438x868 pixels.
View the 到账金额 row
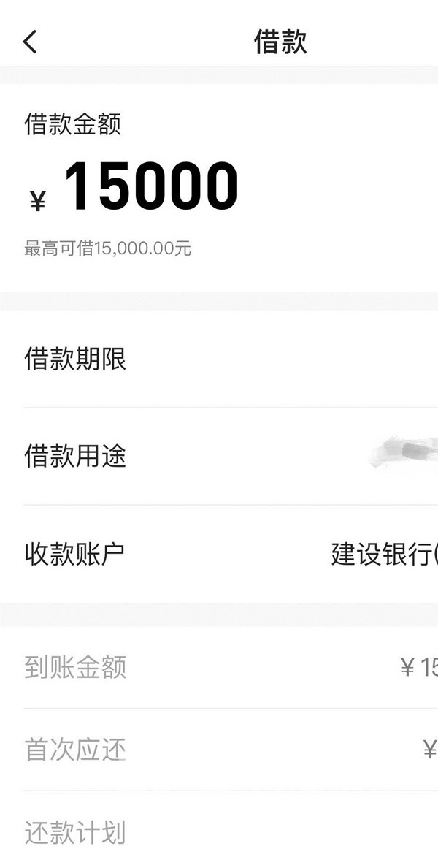[219, 667]
